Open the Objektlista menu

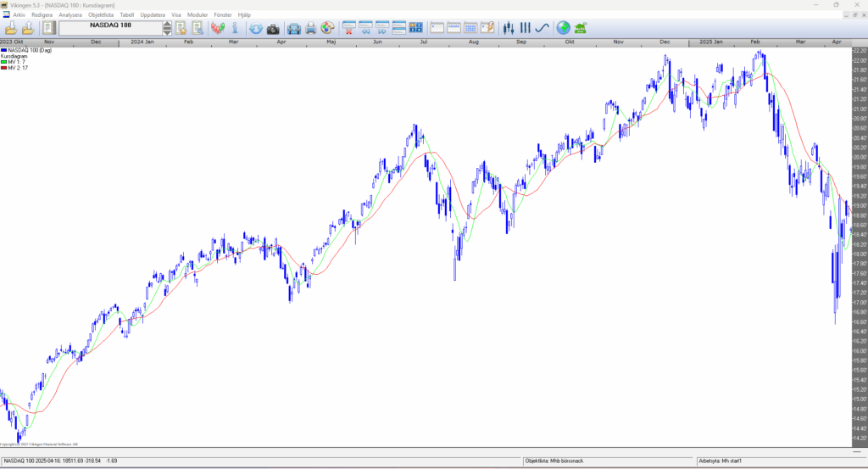pyautogui.click(x=100, y=14)
